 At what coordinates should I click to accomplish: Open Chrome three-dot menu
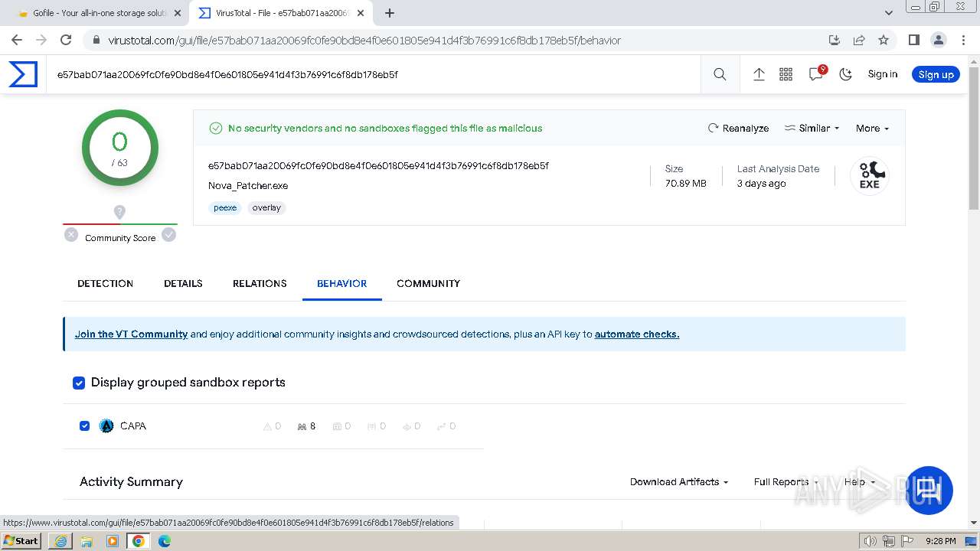coord(962,40)
